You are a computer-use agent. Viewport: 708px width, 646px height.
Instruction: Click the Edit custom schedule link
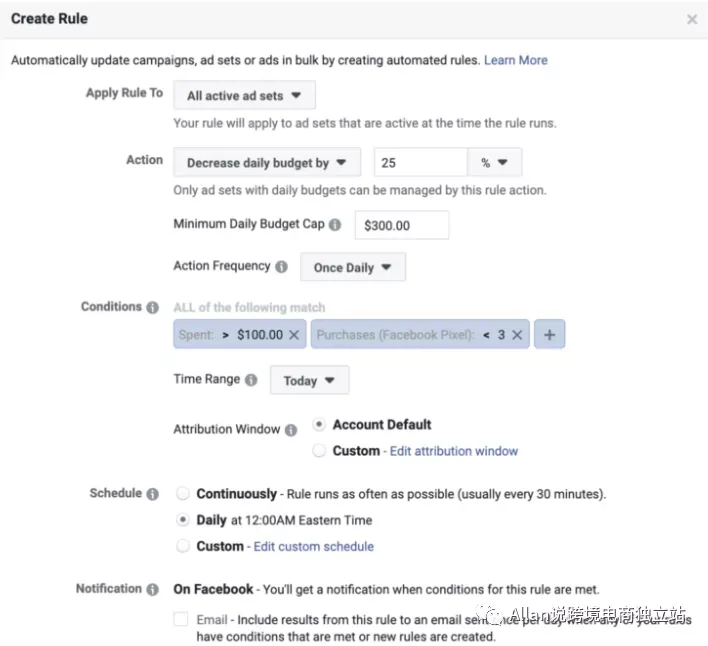(313, 546)
